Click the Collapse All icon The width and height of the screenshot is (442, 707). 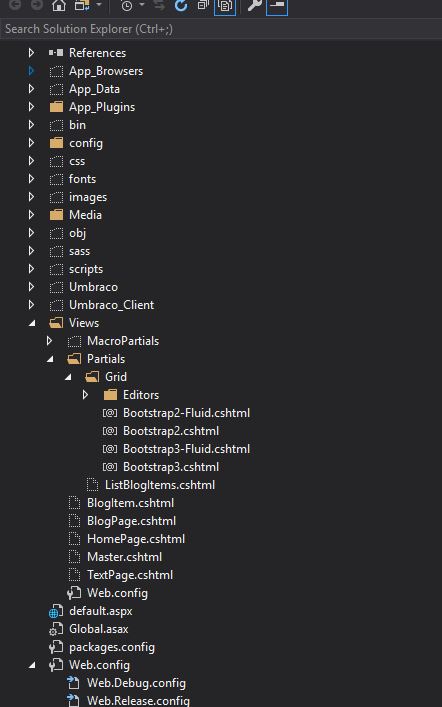pyautogui.click(x=203, y=5)
